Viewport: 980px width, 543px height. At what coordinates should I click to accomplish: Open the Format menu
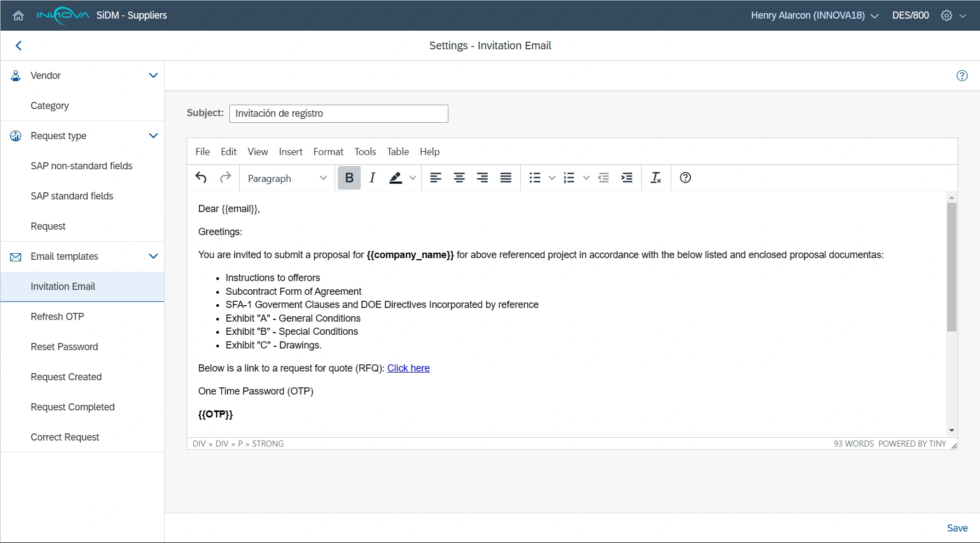(x=328, y=152)
